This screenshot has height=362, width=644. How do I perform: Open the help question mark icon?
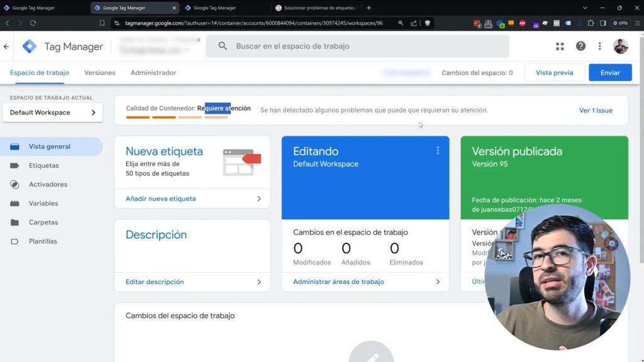(580, 46)
